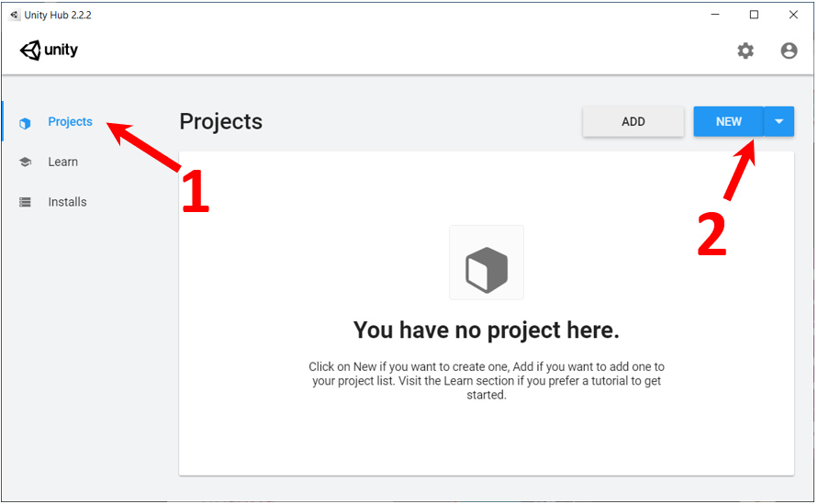Click the 'Click on New if you want' description
The width and height of the screenshot is (818, 504).
pos(487,380)
